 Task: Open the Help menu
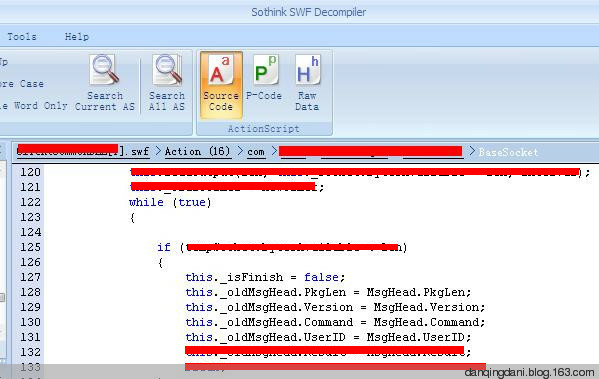click(77, 37)
